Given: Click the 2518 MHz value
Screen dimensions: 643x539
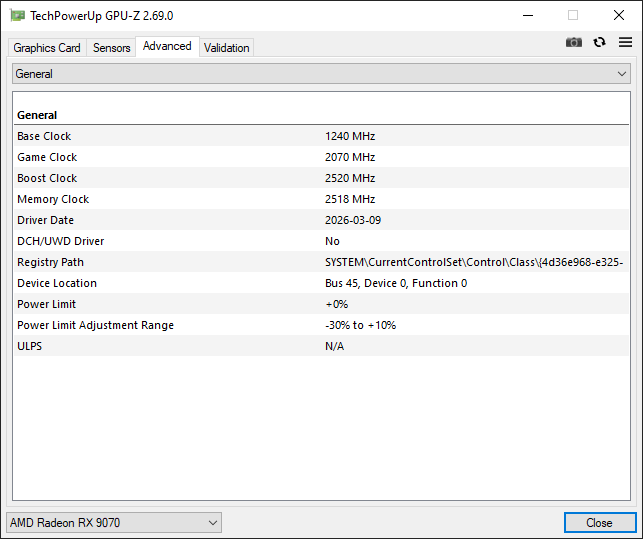Looking at the screenshot, I should [350, 199].
